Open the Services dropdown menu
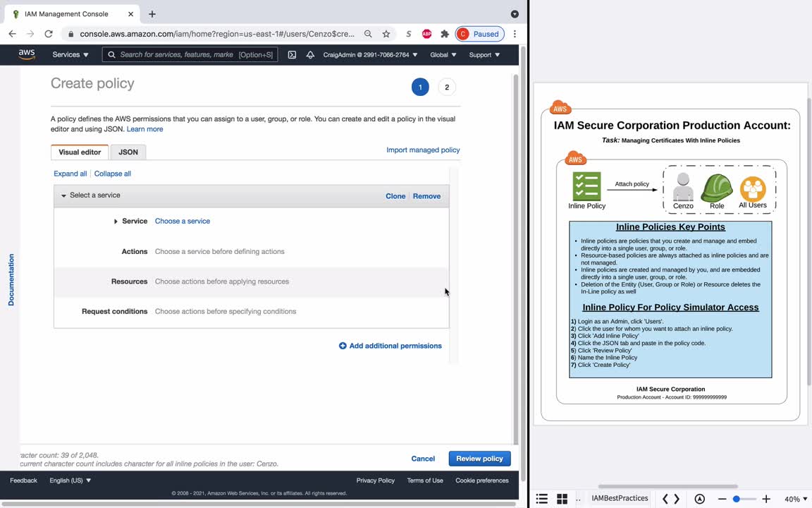 click(70, 54)
